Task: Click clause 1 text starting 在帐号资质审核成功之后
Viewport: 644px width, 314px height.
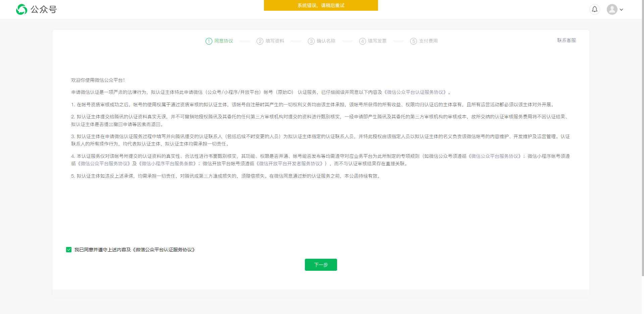Action: pos(313,105)
